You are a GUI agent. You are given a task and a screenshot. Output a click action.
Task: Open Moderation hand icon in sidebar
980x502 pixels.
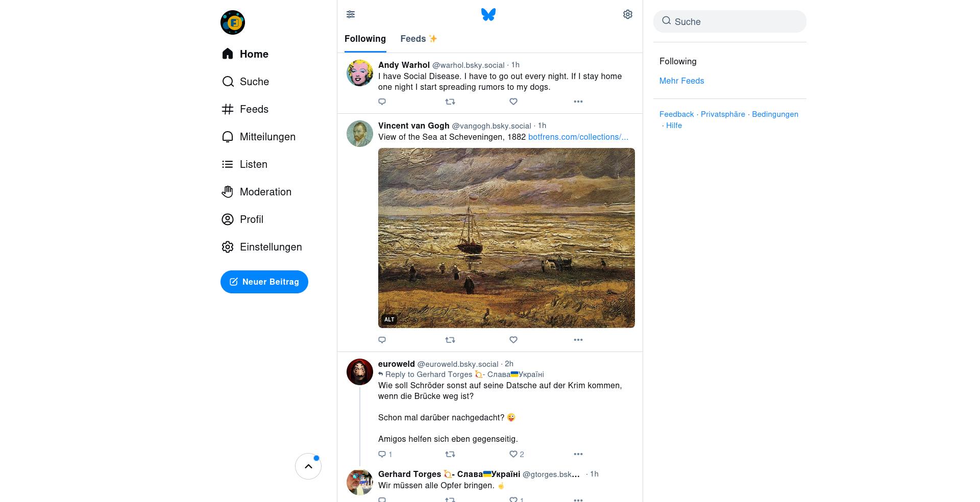tap(228, 192)
